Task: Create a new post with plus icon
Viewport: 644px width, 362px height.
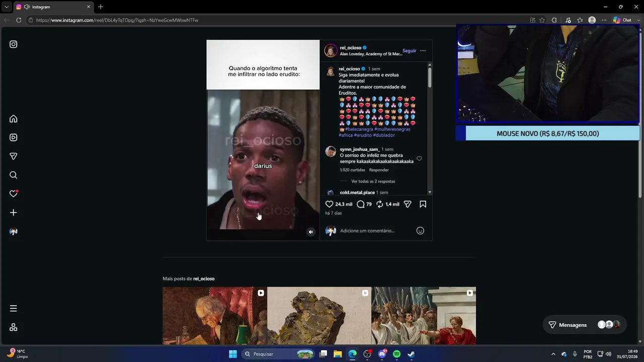Action: coord(14,213)
